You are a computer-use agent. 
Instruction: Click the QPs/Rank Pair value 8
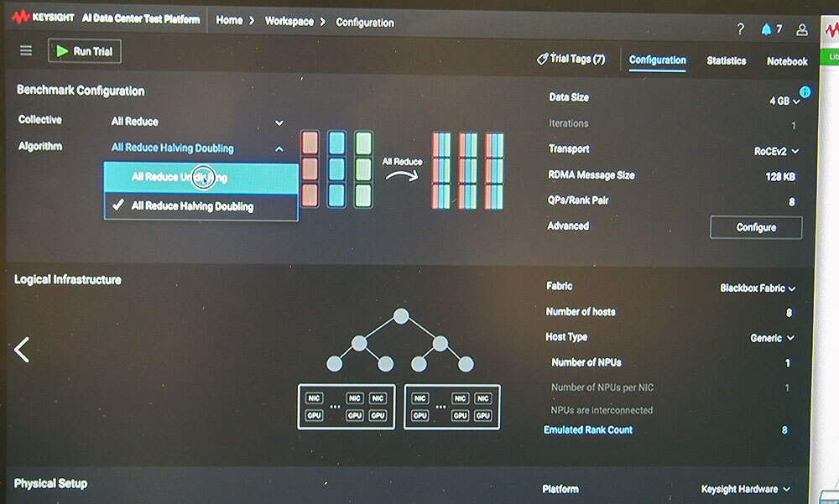click(791, 202)
